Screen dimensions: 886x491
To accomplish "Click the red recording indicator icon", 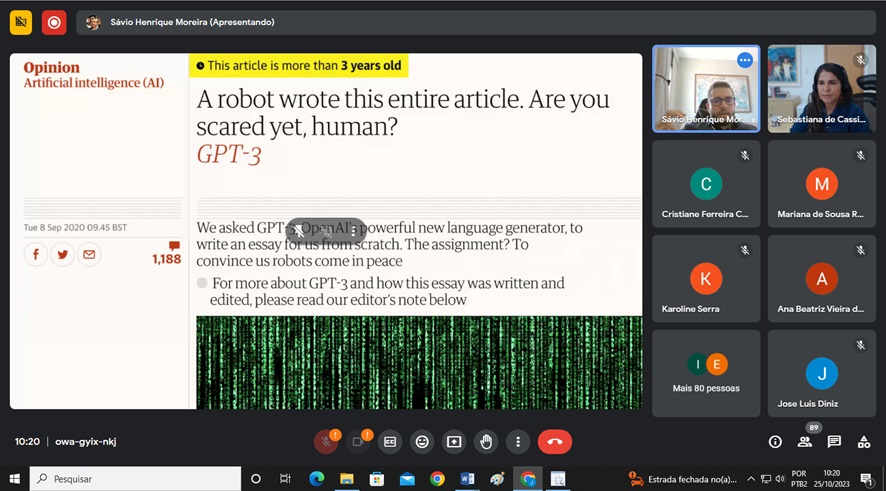I will coord(54,22).
